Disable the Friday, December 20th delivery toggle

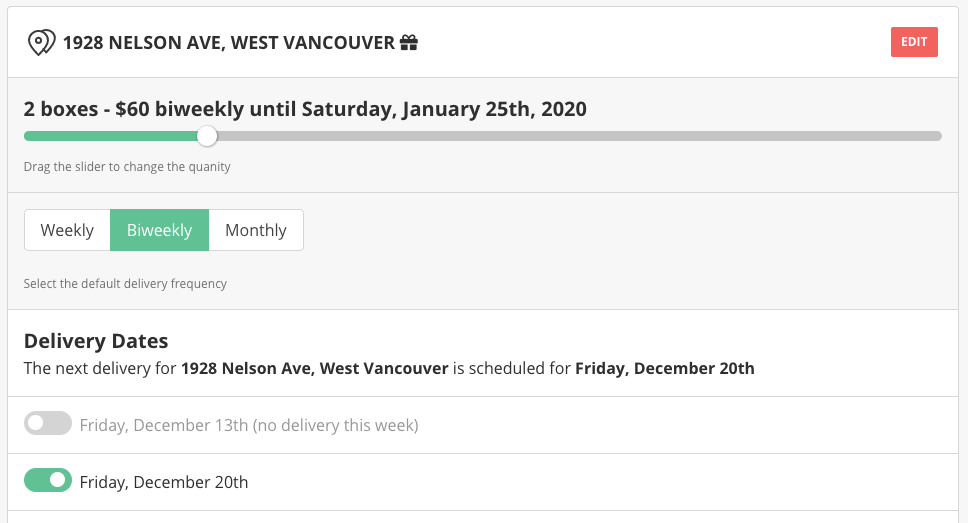pos(48,481)
